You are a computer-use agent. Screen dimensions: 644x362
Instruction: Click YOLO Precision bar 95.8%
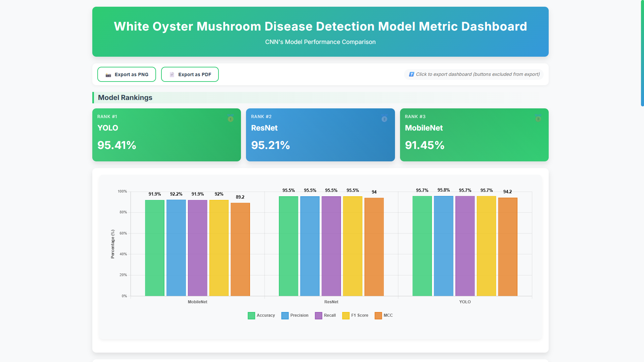444,246
